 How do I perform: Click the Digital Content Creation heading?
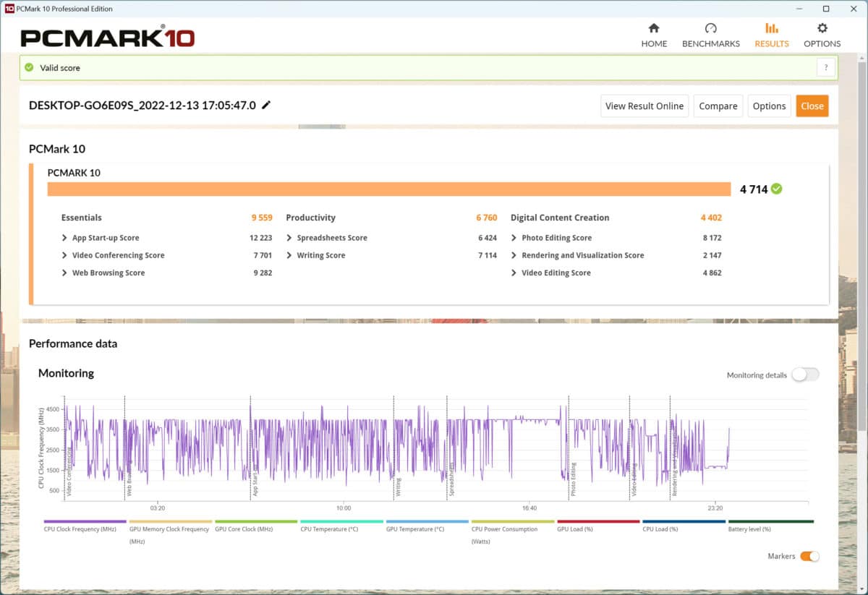tap(560, 218)
